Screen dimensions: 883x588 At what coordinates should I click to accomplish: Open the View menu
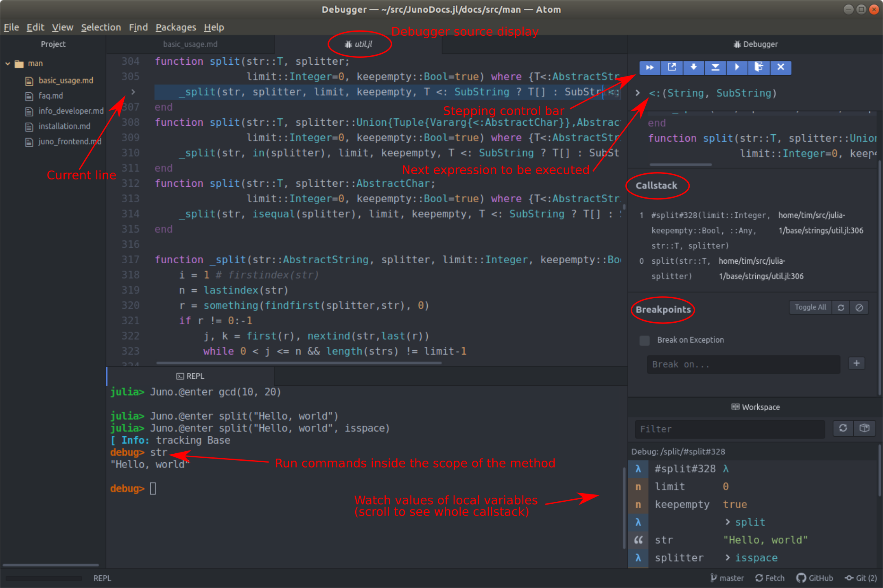click(63, 27)
